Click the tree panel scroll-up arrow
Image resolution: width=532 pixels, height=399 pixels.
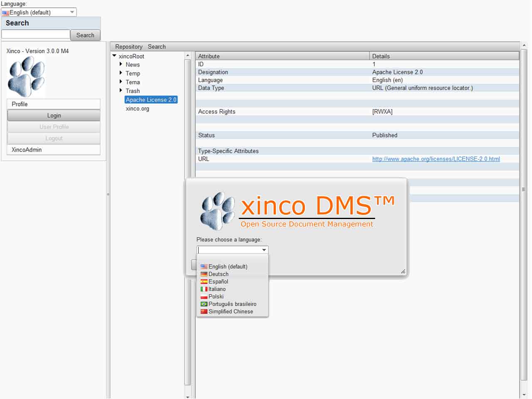(x=187, y=55)
